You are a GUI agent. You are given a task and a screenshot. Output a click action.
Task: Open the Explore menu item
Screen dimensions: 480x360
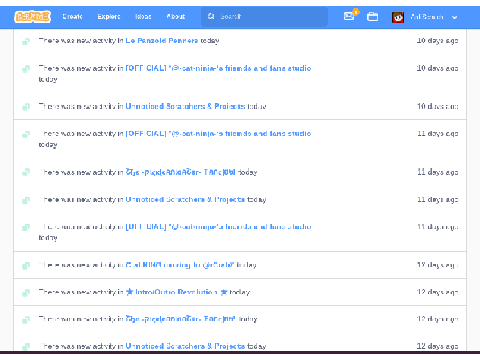[109, 16]
